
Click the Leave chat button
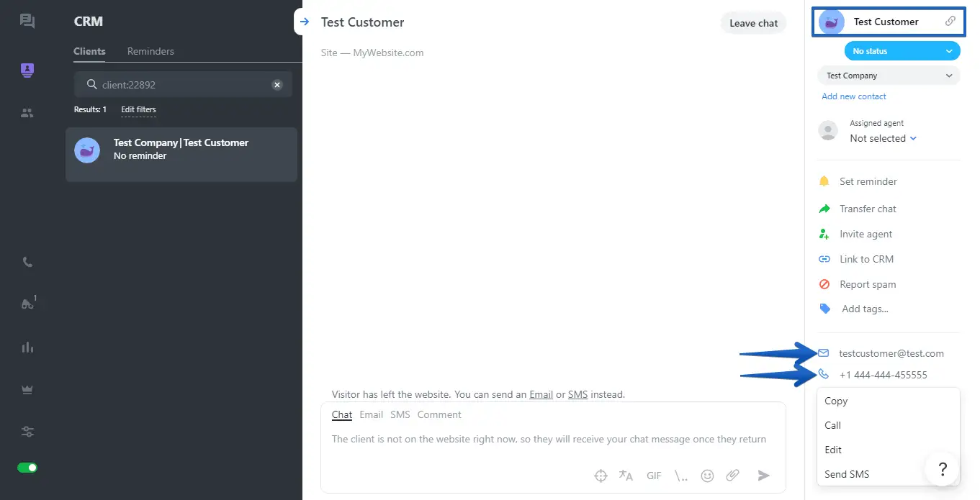tap(753, 23)
